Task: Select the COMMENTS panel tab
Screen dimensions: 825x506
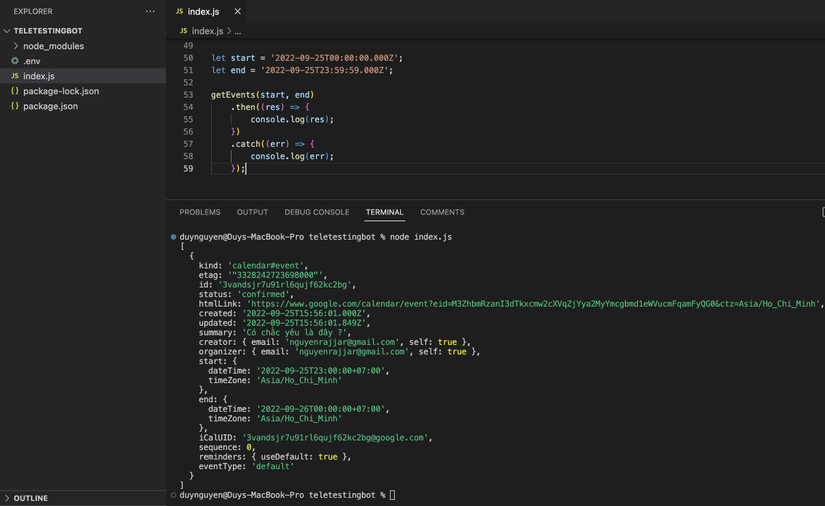Action: [442, 212]
